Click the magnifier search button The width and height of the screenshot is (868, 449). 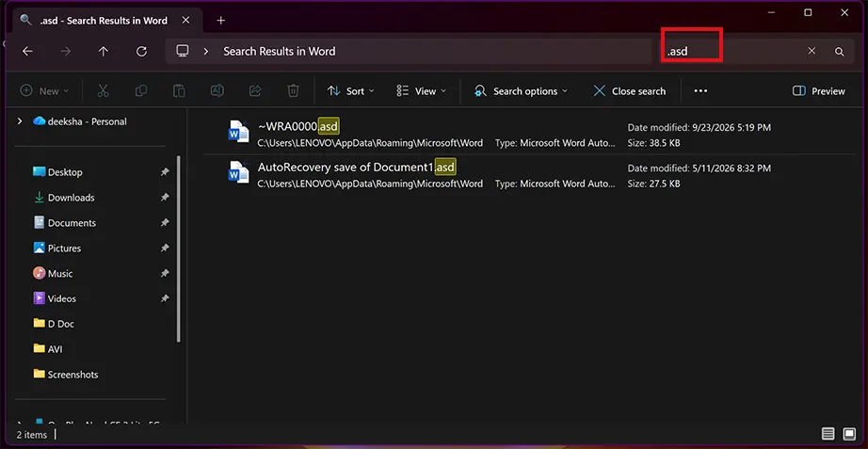tap(839, 52)
